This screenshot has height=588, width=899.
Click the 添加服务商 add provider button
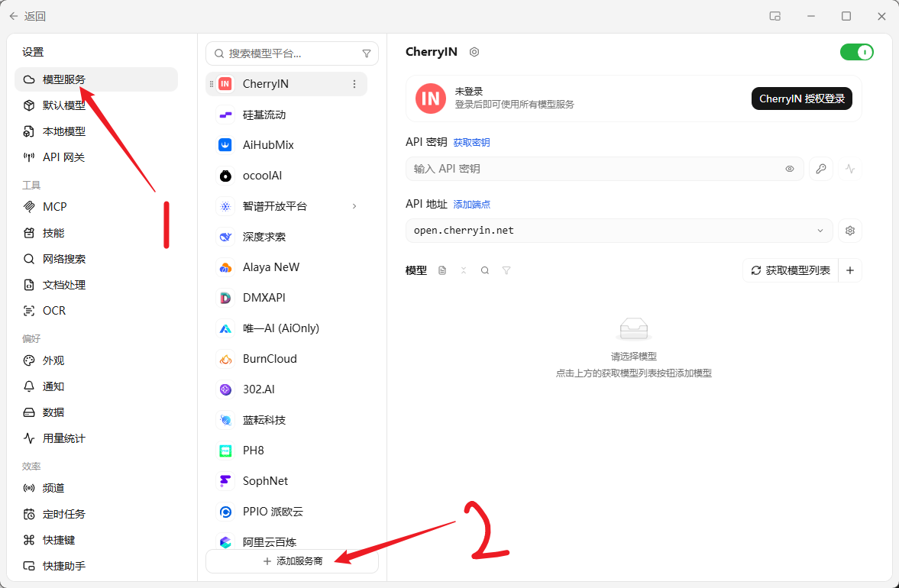tap(292, 561)
